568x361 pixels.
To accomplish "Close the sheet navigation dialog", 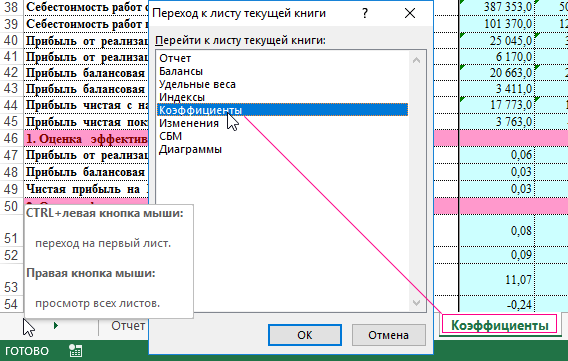I will [410, 13].
